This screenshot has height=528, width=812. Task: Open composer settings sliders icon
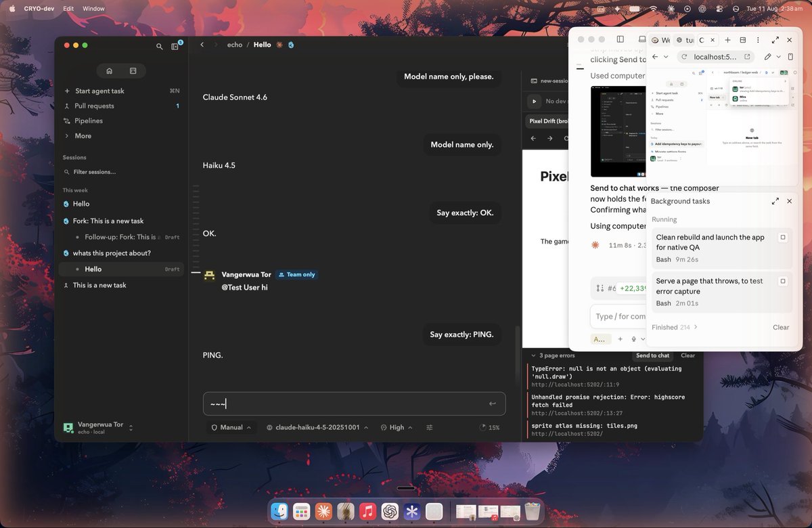click(430, 427)
